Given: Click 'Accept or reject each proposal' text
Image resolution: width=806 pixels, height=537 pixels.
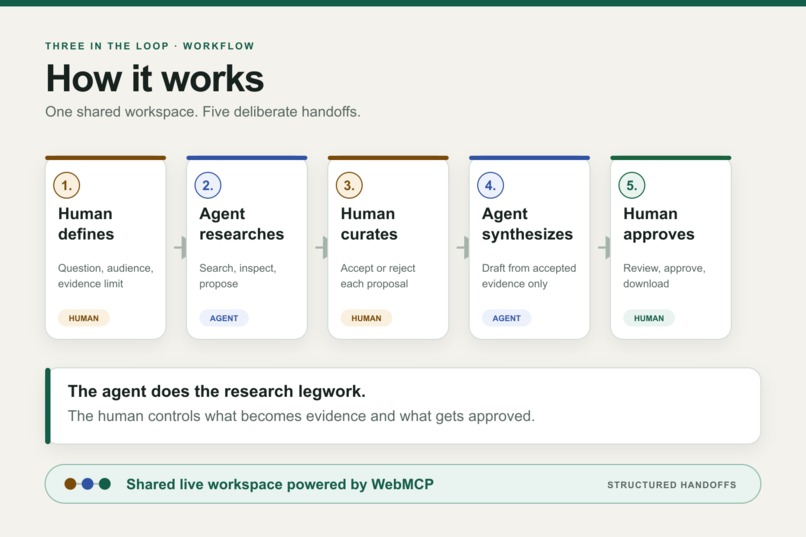Looking at the screenshot, I should click(378, 276).
